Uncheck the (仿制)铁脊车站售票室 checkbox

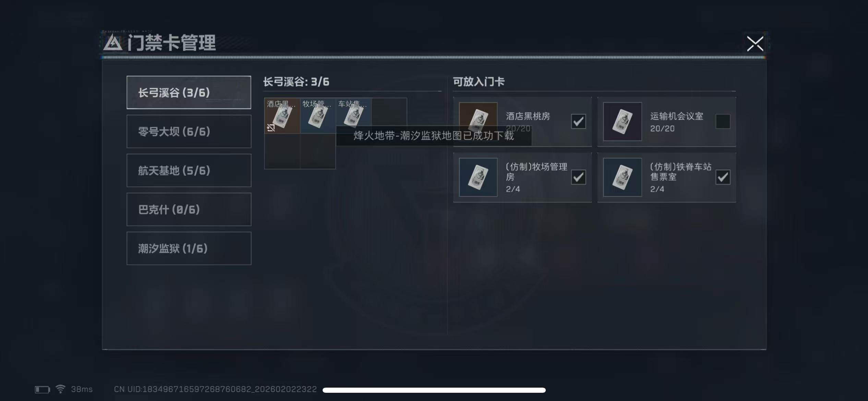(x=723, y=177)
